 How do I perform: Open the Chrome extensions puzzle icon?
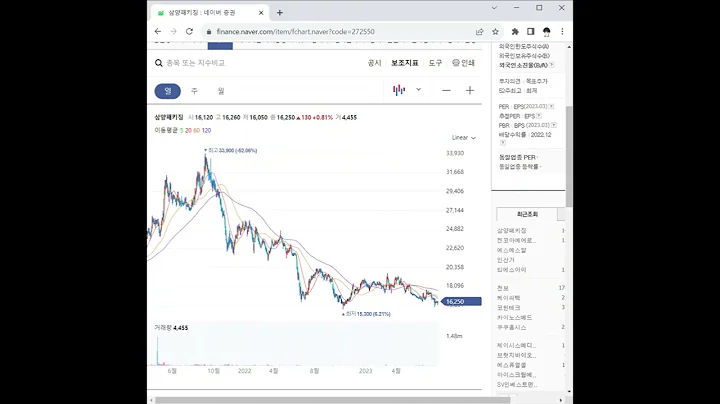[515, 32]
